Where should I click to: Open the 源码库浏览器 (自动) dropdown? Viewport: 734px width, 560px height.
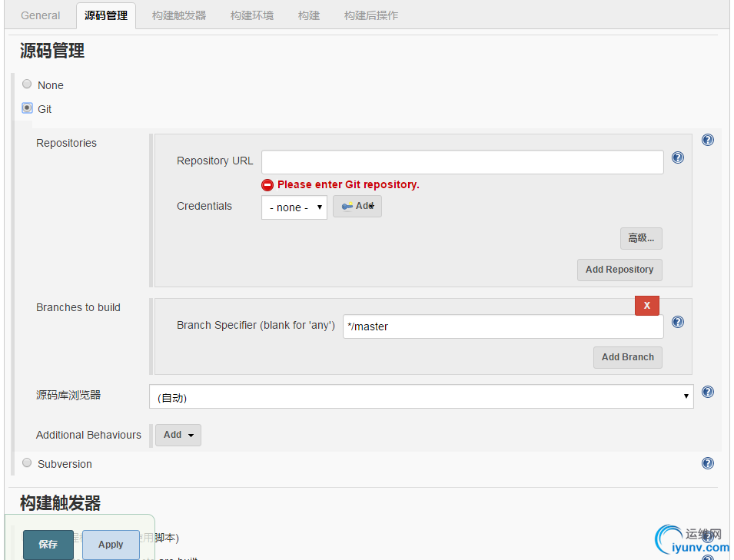[421, 396]
